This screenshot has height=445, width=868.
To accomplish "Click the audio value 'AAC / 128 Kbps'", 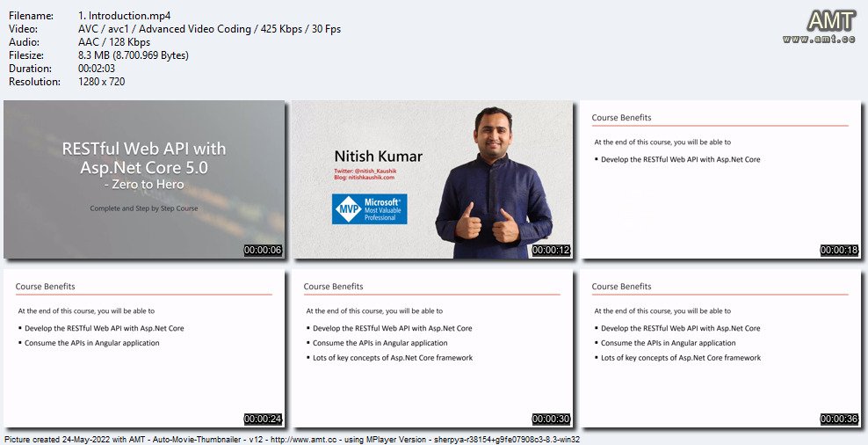I will click(x=114, y=42).
